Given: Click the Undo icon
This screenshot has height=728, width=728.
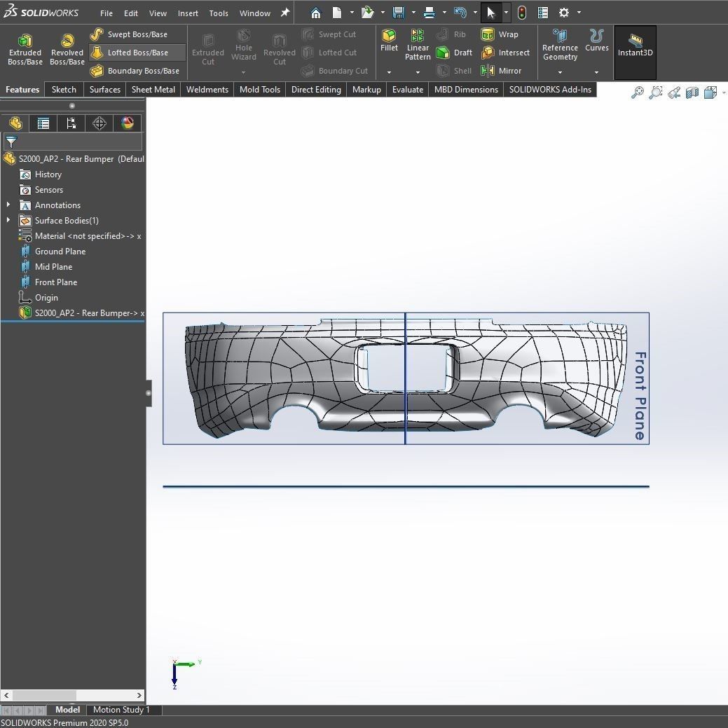Looking at the screenshot, I should point(460,13).
